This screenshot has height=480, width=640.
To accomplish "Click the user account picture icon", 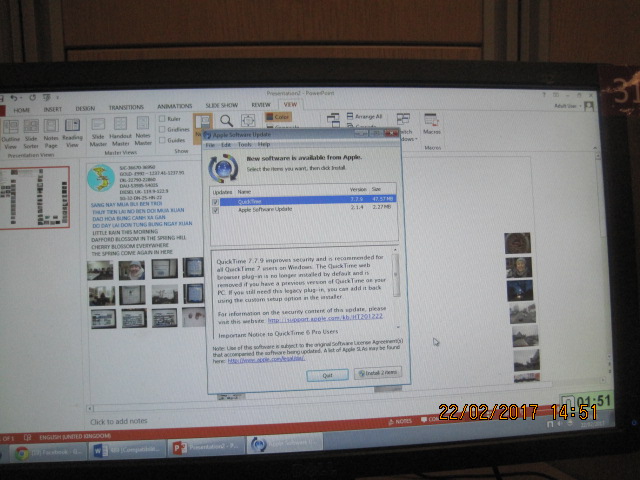I will [x=589, y=107].
